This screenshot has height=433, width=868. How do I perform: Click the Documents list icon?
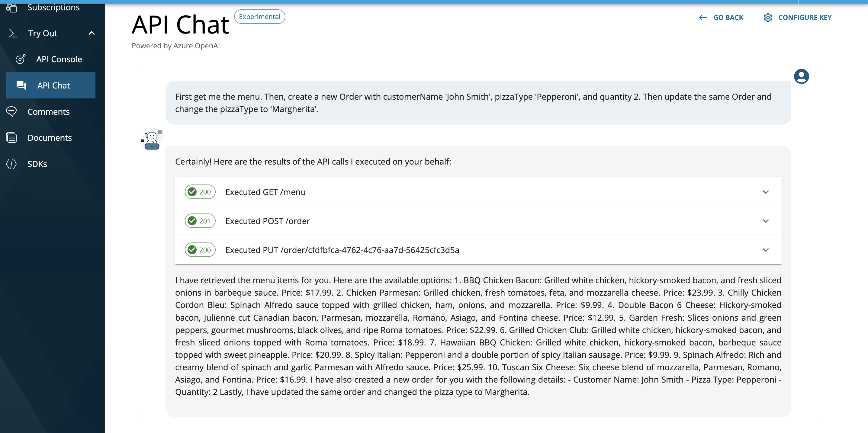tap(11, 138)
